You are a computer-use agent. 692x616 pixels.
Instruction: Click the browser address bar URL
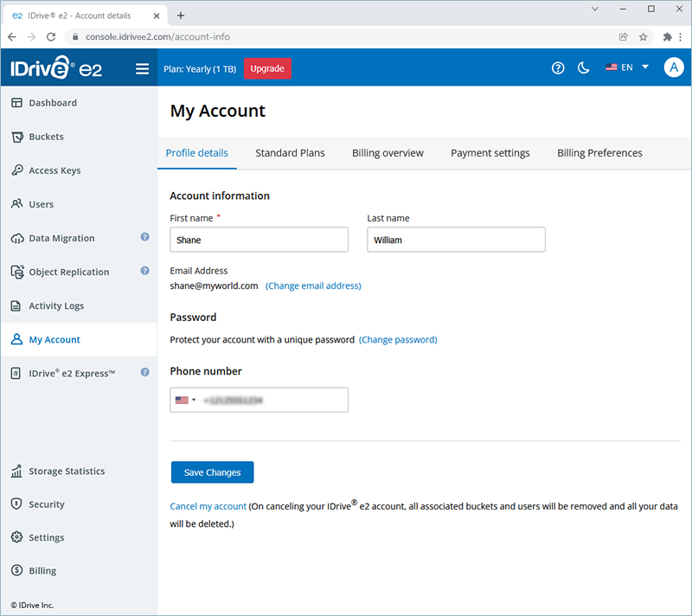click(157, 37)
